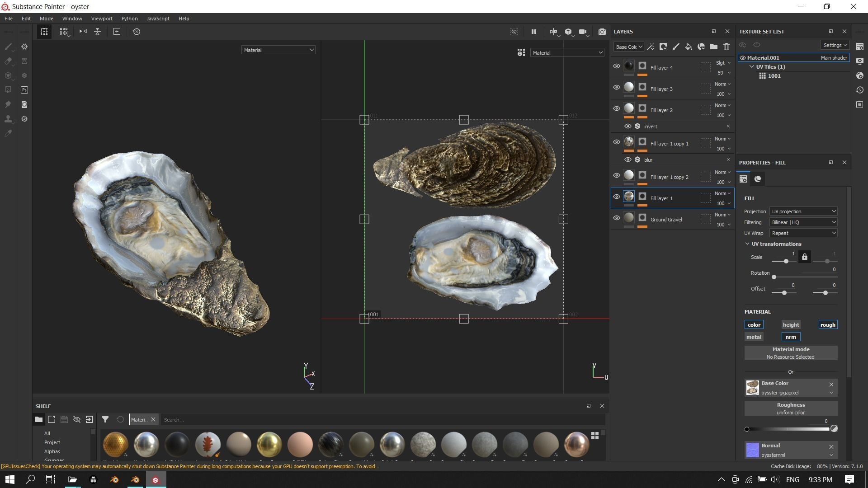Pause the viewport rendering
Image resolution: width=868 pixels, height=488 pixels.
tap(534, 32)
